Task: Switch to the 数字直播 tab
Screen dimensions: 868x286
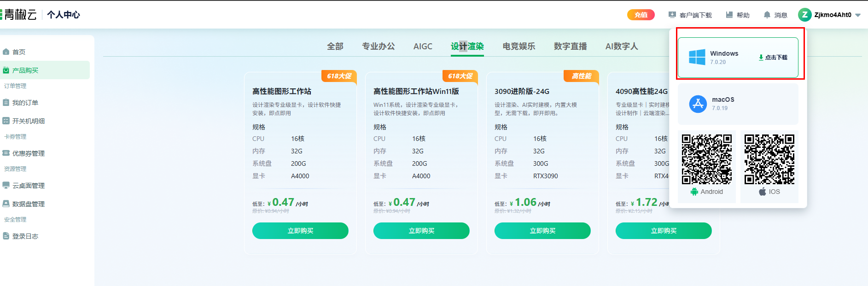Action: click(571, 46)
